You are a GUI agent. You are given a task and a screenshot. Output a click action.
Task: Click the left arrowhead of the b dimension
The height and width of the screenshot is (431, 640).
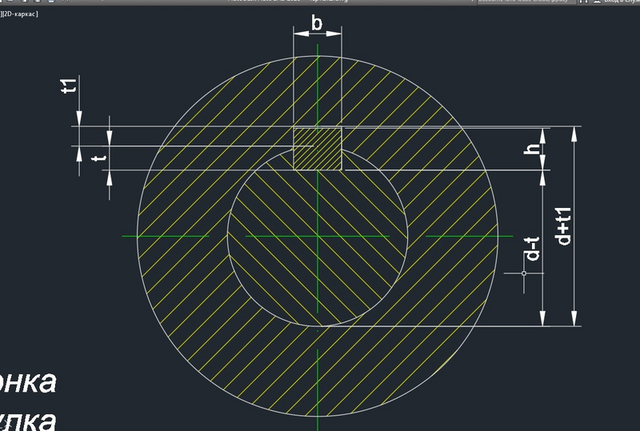(301, 34)
